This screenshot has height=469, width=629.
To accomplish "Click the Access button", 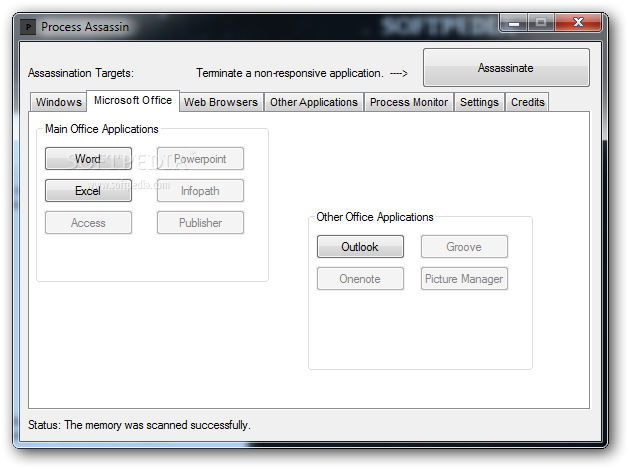I will click(88, 223).
